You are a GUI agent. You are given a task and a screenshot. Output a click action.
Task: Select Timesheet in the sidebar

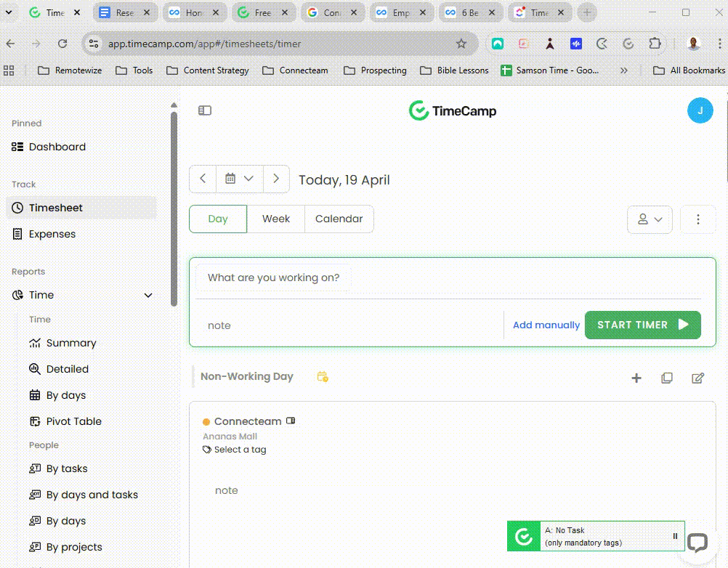click(x=81, y=208)
